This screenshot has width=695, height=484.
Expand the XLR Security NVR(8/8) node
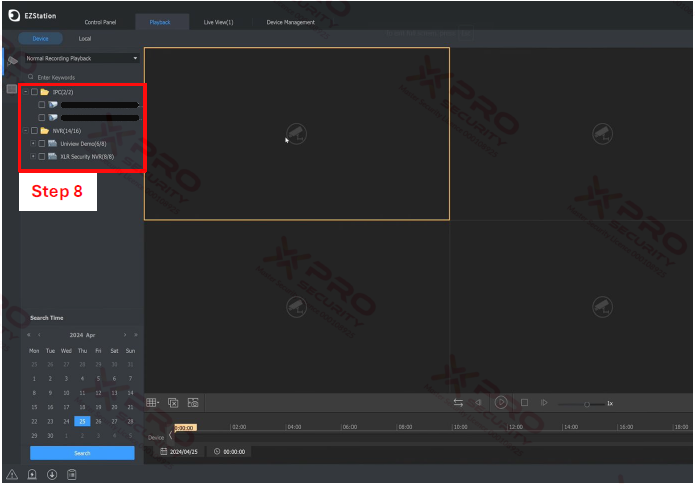(x=33, y=156)
